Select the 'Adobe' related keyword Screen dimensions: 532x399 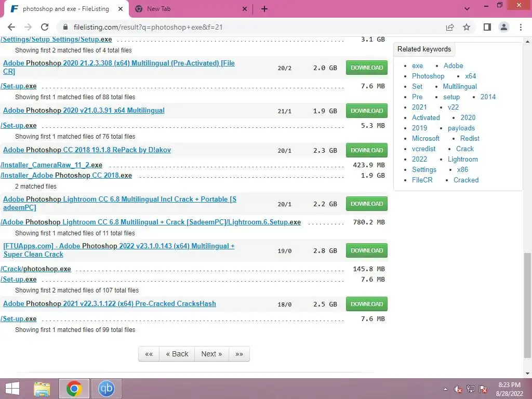453,65
